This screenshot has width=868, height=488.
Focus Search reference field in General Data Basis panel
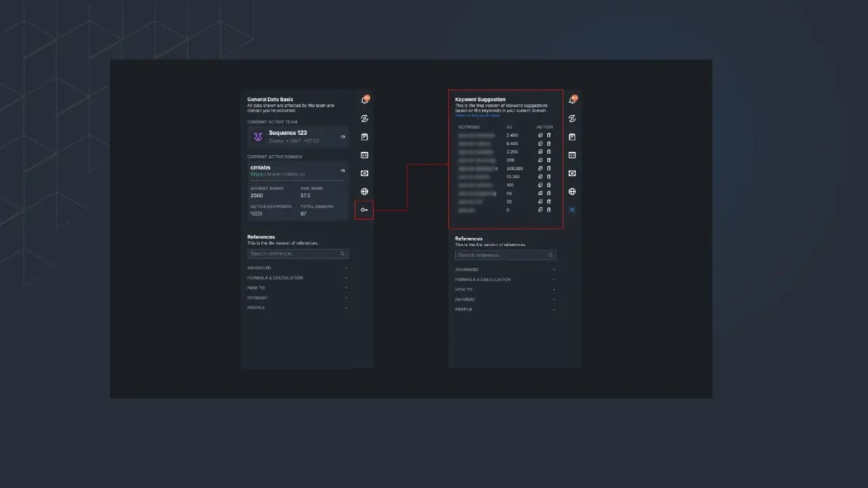point(298,253)
